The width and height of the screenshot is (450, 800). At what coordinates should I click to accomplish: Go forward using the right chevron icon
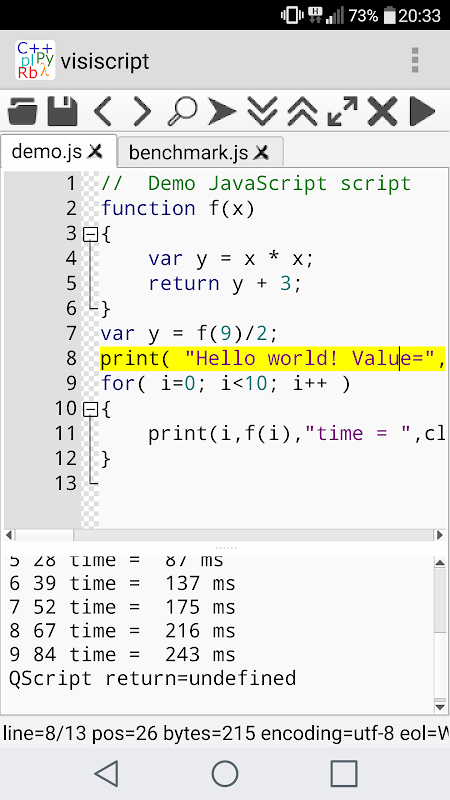[x=142, y=111]
